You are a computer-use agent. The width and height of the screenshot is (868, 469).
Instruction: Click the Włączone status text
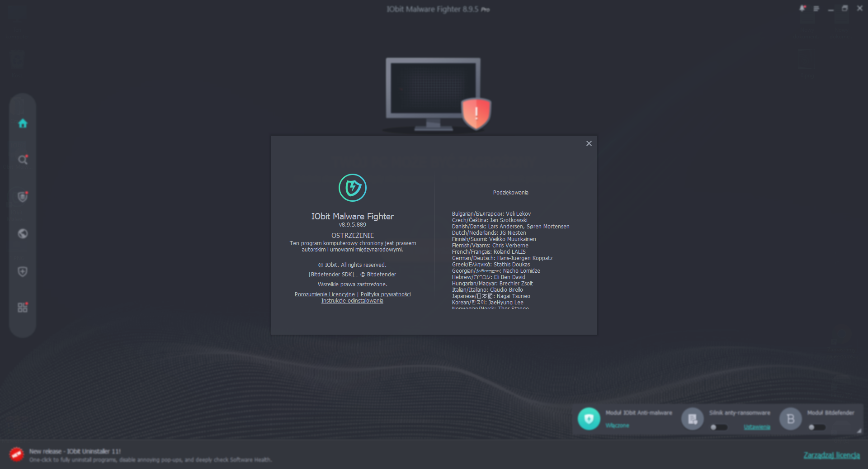coord(617,426)
